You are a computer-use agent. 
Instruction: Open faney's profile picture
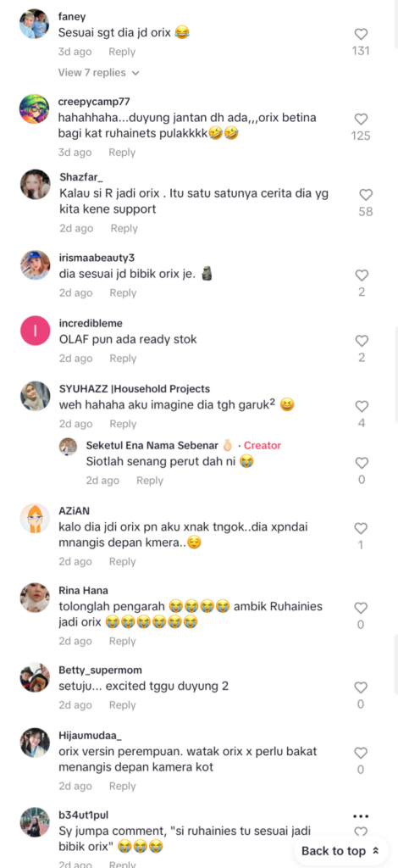[x=34, y=24]
